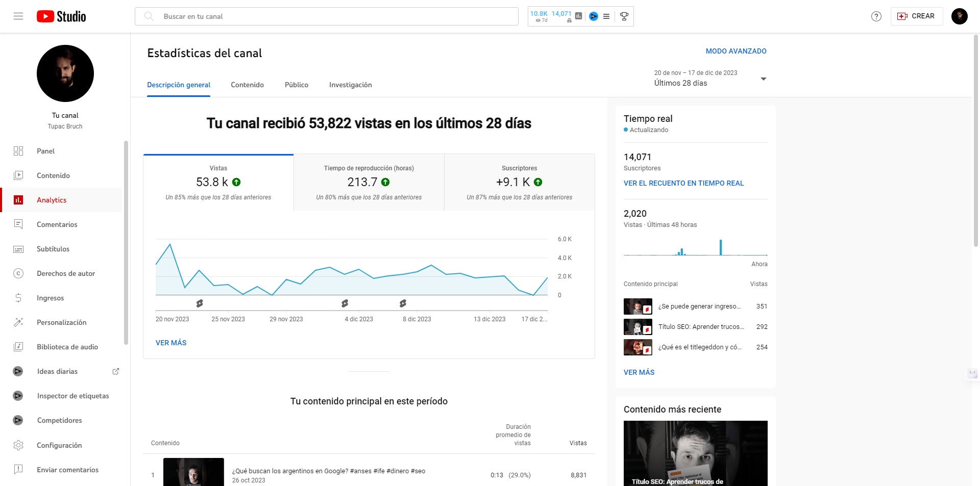Open Subtítulos from the sidebar icon
This screenshot has height=486, width=980.
pos(18,249)
